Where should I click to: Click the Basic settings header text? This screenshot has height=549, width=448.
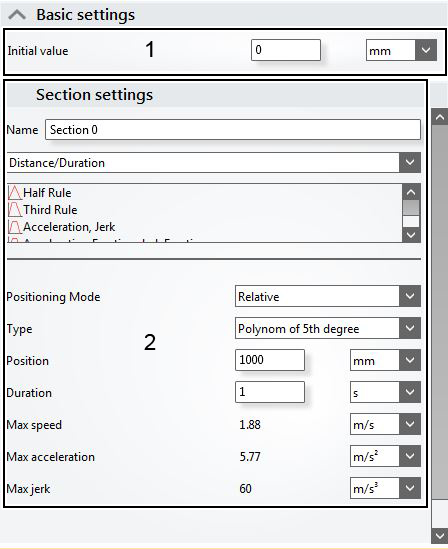pyautogui.click(x=85, y=15)
